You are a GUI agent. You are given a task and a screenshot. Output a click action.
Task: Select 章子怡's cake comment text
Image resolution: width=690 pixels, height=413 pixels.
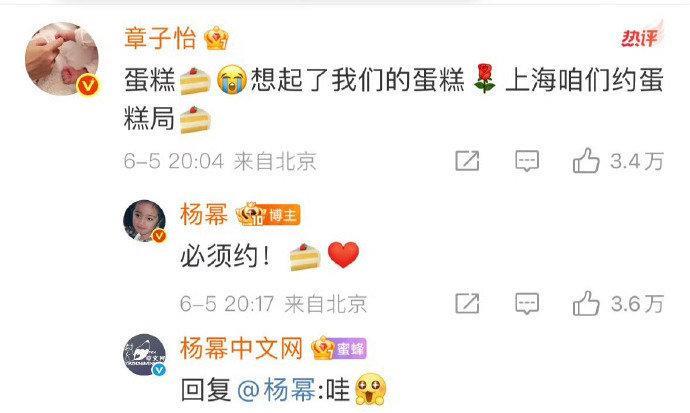[393, 100]
